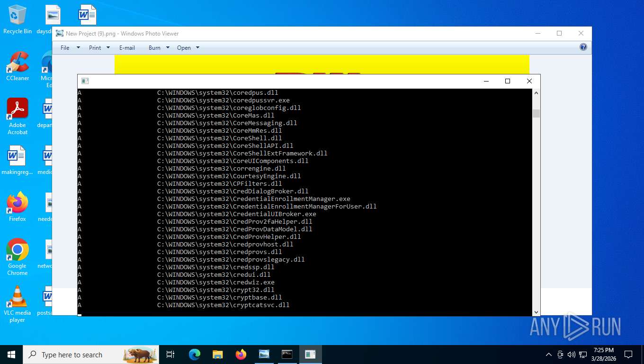
Task: Open Task View on the taskbar
Action: tap(171, 355)
